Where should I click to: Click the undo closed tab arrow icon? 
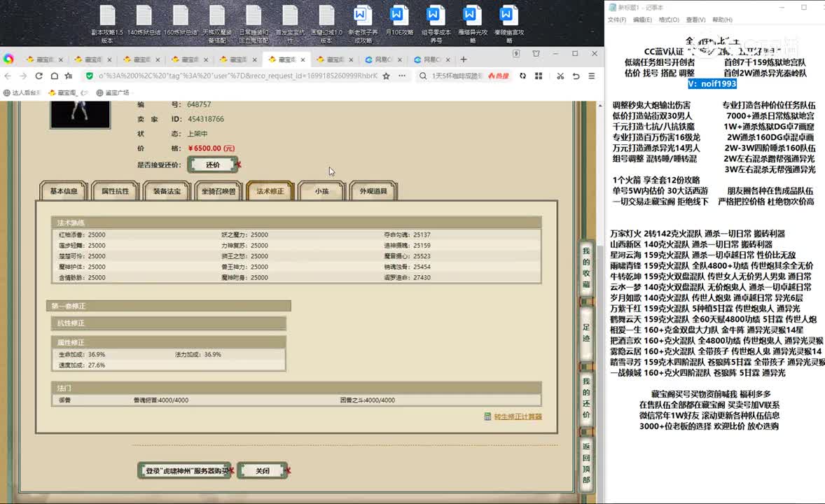576,76
